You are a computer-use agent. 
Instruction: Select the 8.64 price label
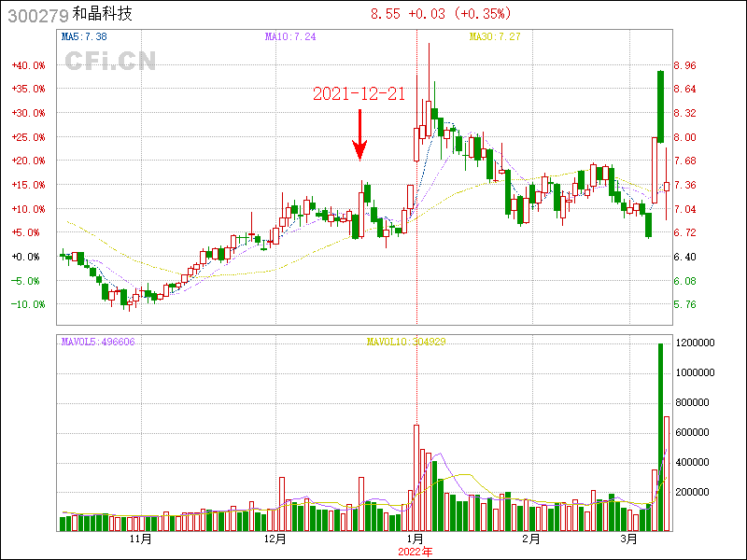click(685, 89)
